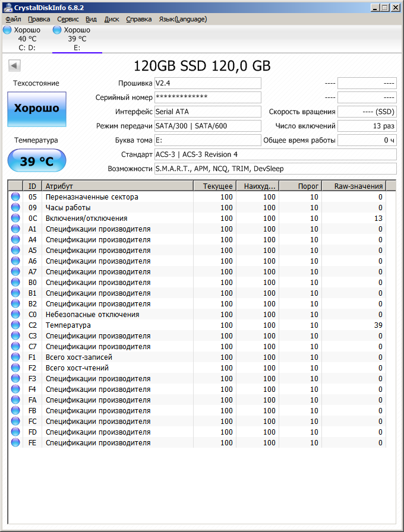The height and width of the screenshot is (532, 404).
Task: Click the Порог column header
Action: (300, 186)
